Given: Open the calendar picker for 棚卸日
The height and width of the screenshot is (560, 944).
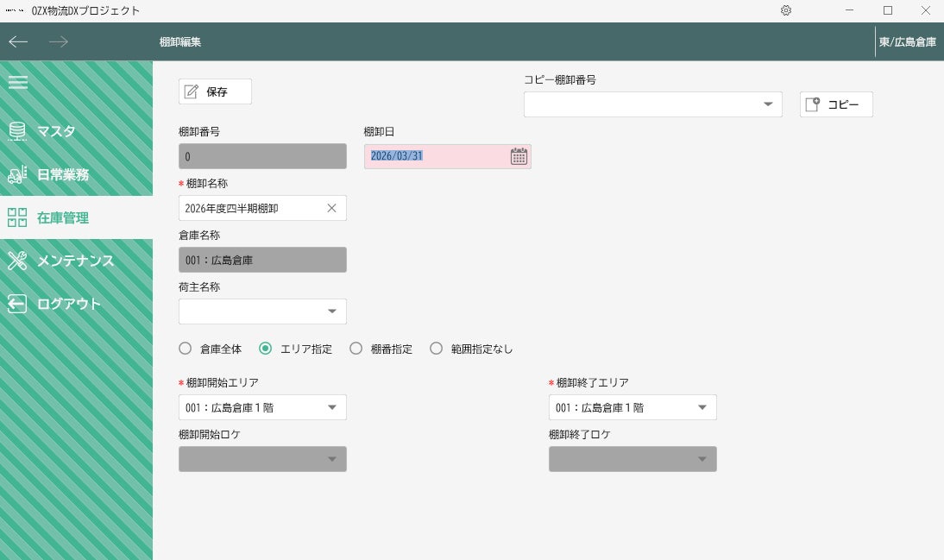Looking at the screenshot, I should coord(519,156).
